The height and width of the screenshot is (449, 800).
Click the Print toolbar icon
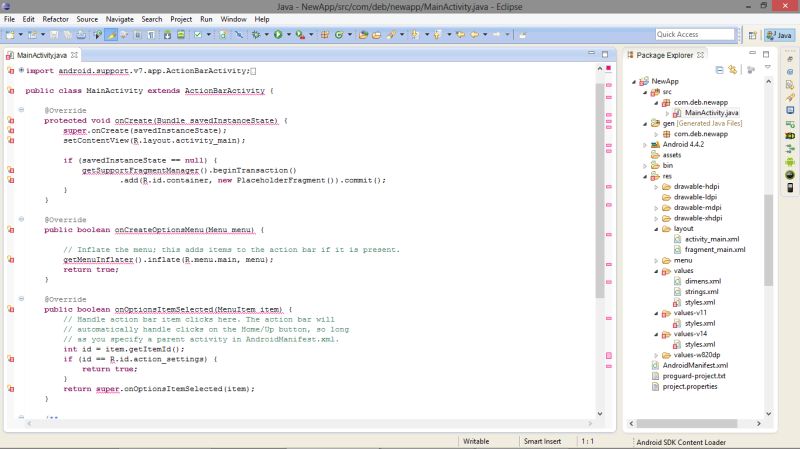[81, 35]
